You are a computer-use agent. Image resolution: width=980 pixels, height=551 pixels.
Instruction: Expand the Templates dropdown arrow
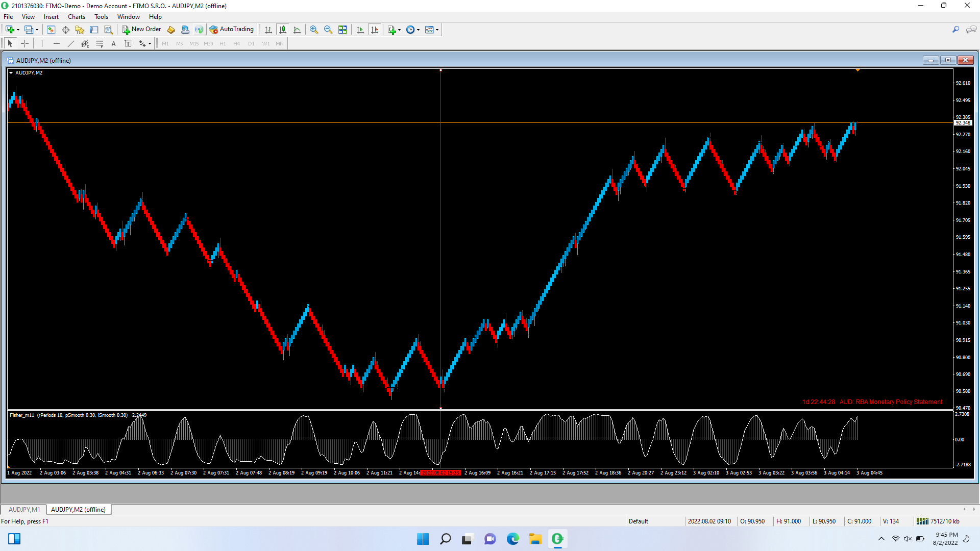click(437, 30)
